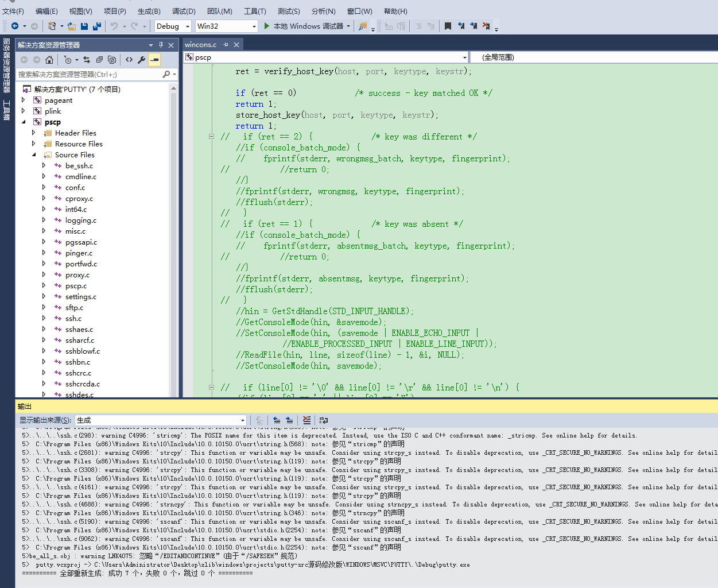
Task: Toggle Show All Files in Solution Explorer
Action: (x=112, y=60)
